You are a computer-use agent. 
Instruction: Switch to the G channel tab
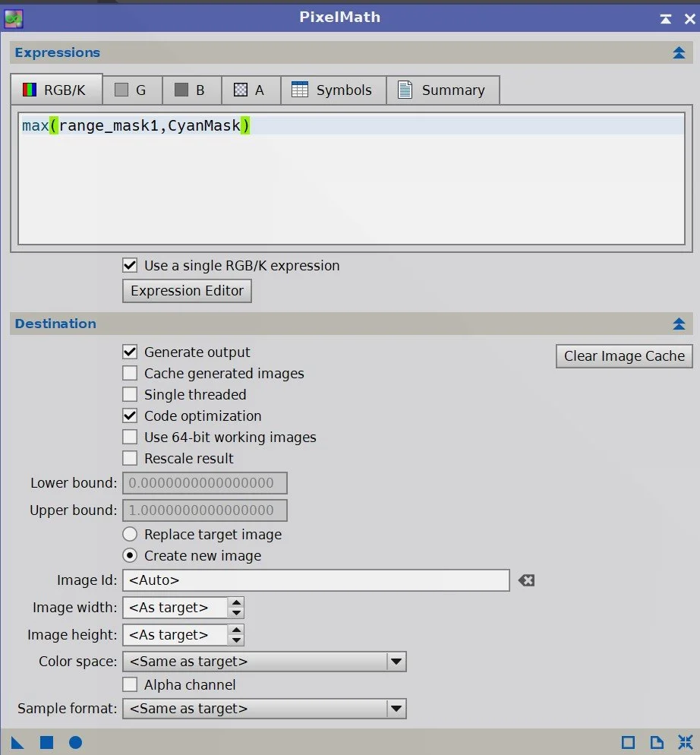pos(132,90)
